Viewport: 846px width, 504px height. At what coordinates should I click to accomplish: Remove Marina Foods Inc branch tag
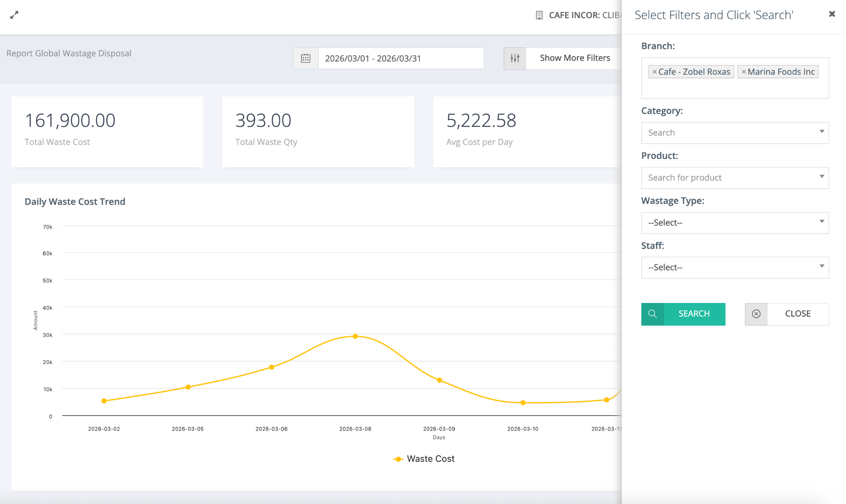[744, 72]
